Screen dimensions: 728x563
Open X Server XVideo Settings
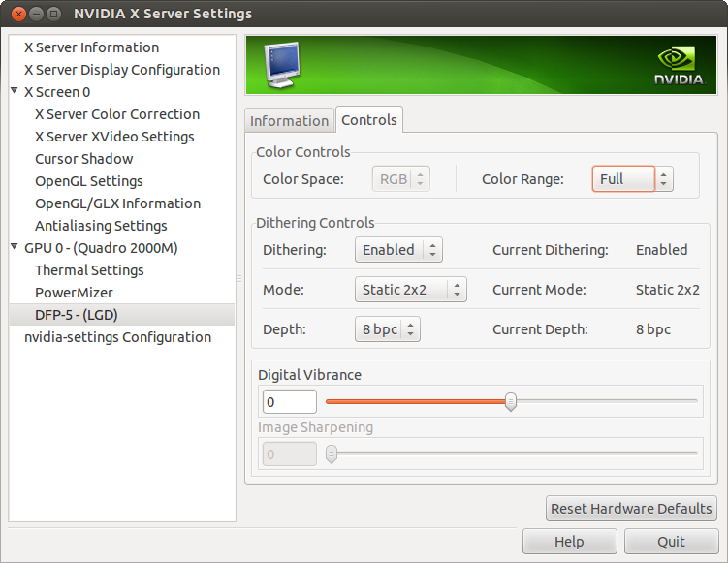(x=114, y=137)
